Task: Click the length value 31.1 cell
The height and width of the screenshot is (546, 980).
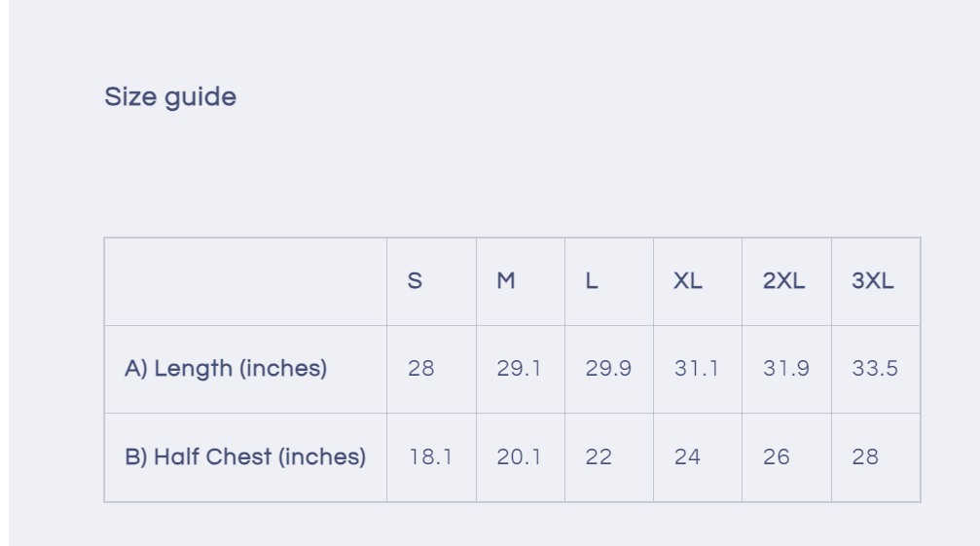Action: 697,369
